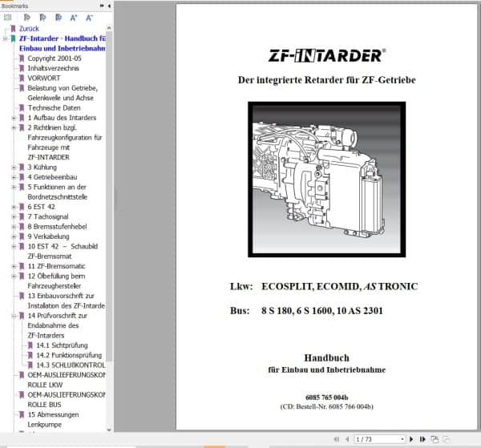Screen dimensions: 481x448
Task: Click the middle bookmark toolbar icon
Action: 42,18
